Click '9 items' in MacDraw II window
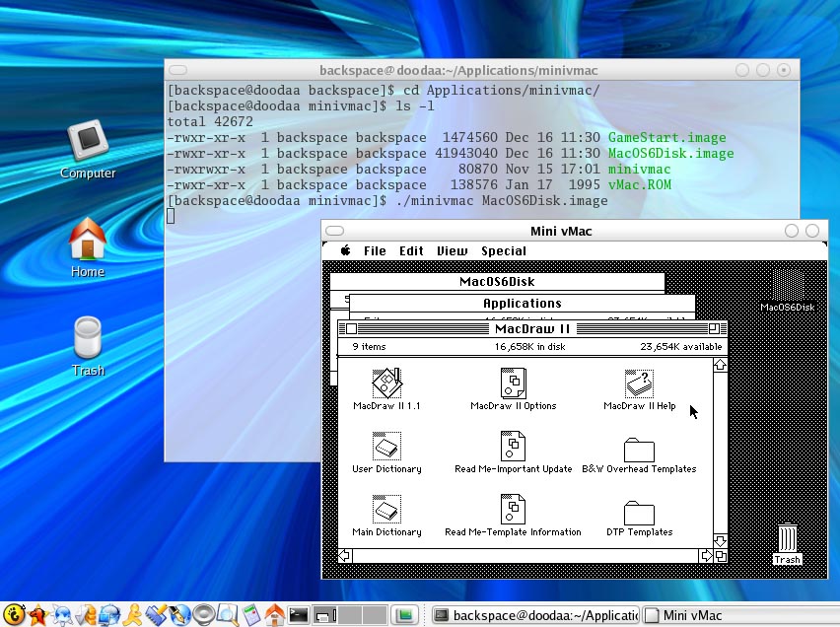This screenshot has width=840, height=627. click(369, 347)
